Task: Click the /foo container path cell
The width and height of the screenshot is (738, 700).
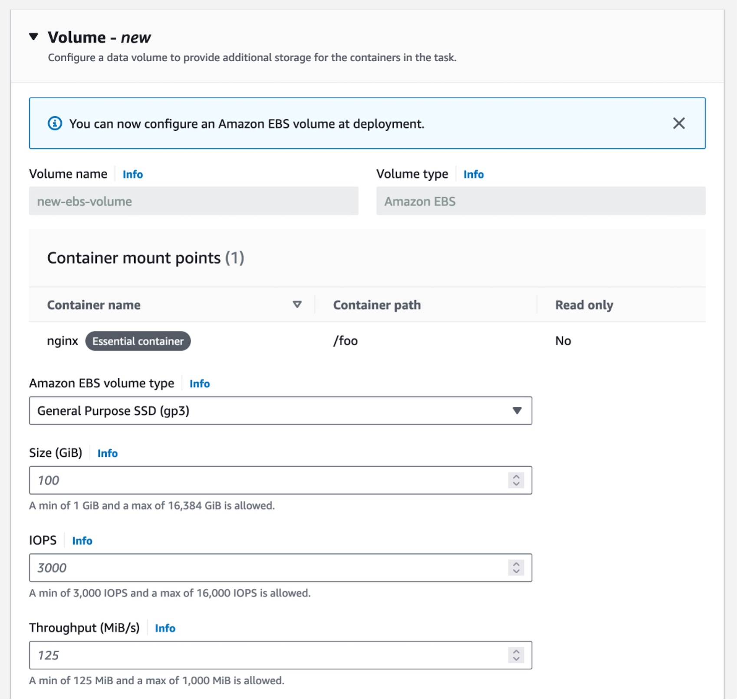Action: (x=346, y=341)
